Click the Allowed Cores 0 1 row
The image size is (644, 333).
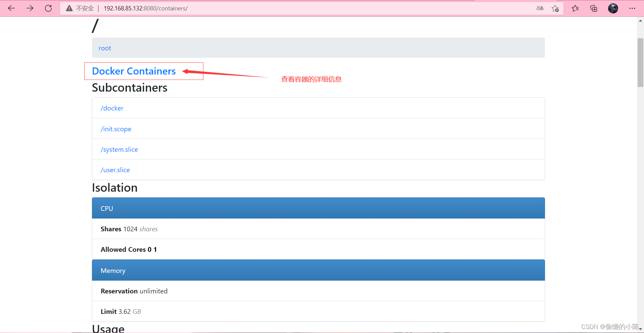tap(318, 249)
